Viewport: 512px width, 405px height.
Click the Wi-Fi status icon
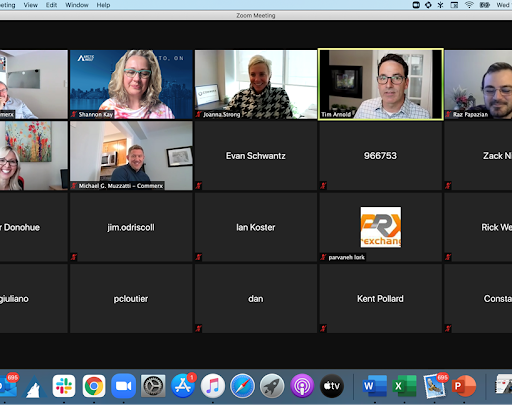tap(469, 5)
